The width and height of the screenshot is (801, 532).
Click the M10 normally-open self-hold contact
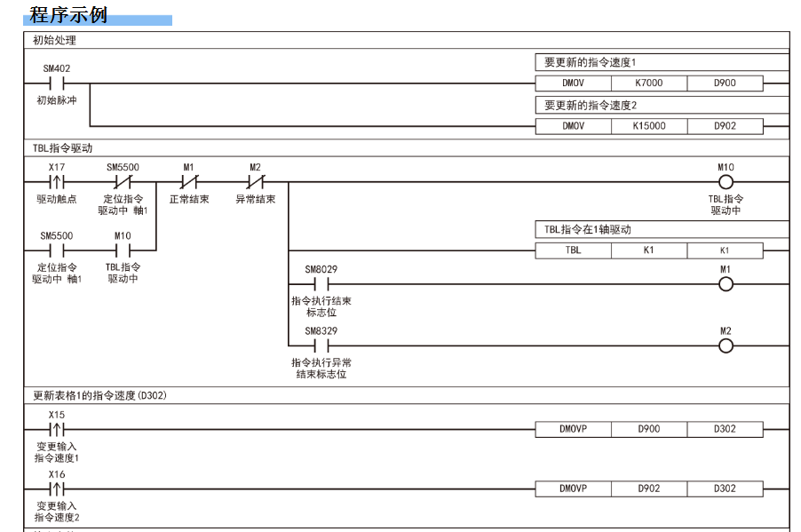click(x=123, y=250)
